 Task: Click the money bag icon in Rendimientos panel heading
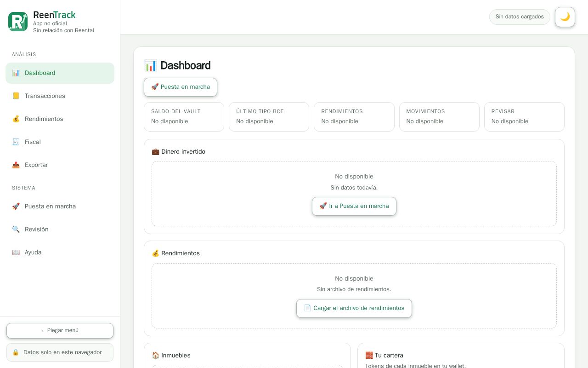(x=155, y=253)
